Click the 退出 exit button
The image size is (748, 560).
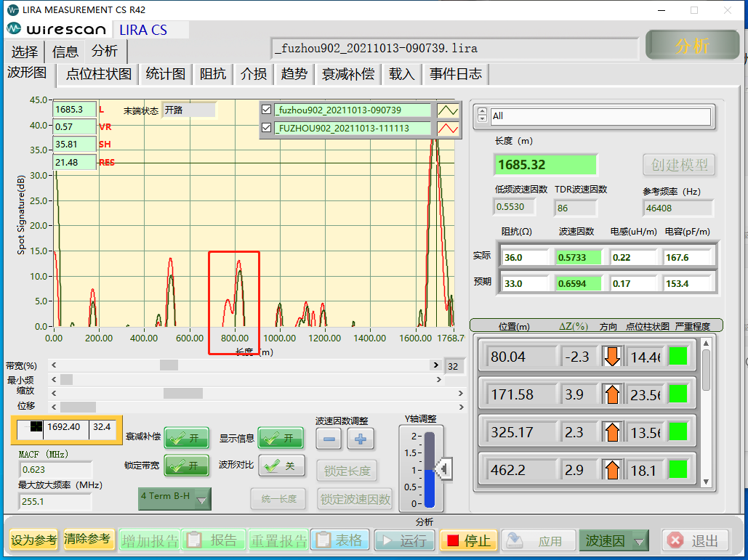[x=695, y=540]
